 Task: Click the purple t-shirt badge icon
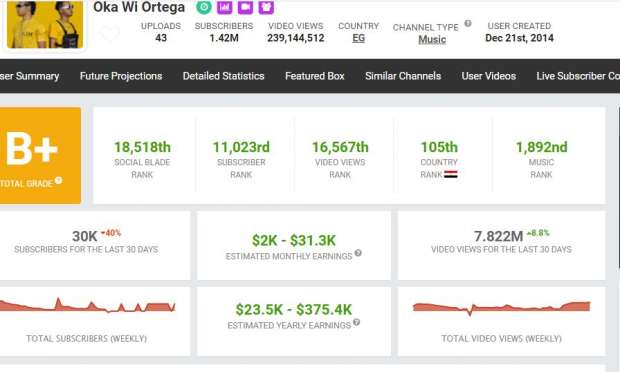(266, 7)
